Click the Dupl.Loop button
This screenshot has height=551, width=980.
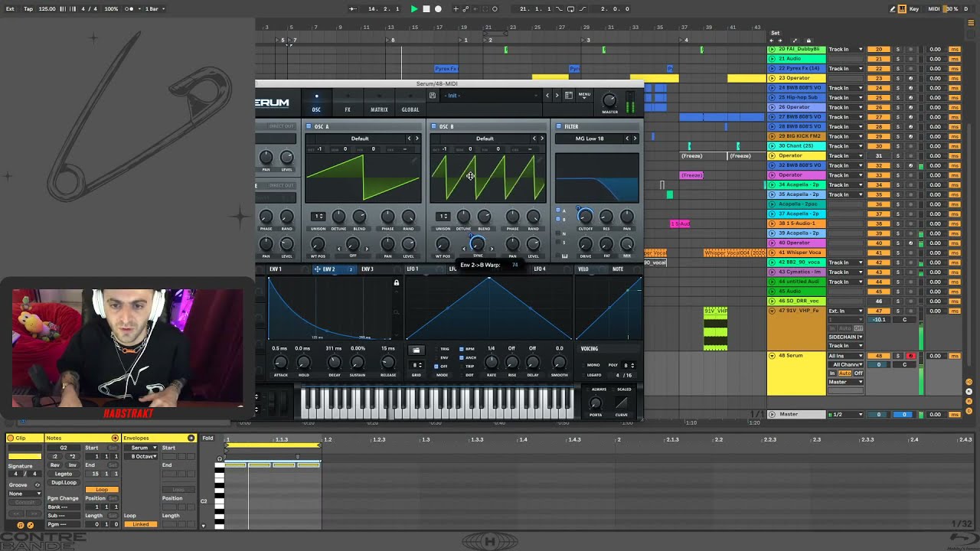pos(64,483)
